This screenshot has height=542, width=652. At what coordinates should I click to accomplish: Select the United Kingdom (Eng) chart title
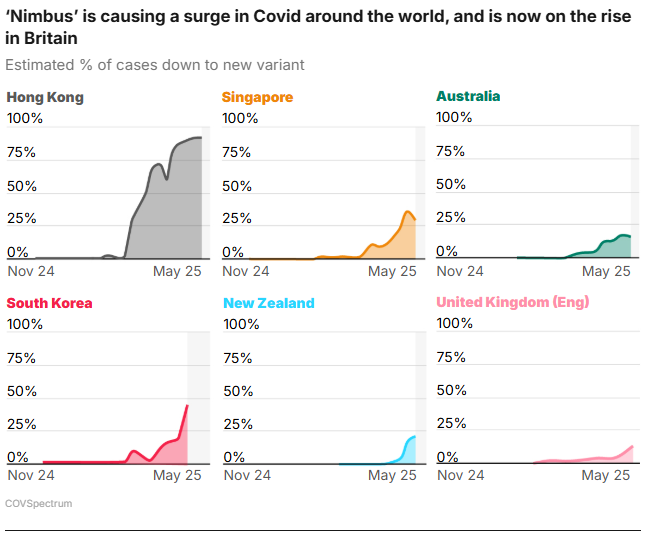pyautogui.click(x=512, y=302)
